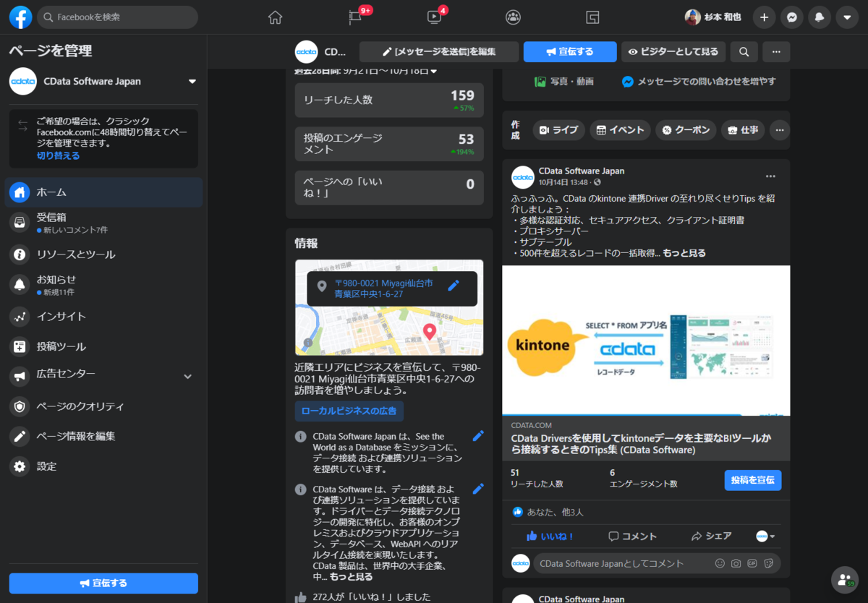Image resolution: width=868 pixels, height=603 pixels.
Task: Open the リーチした人数 stat card
Action: [389, 100]
